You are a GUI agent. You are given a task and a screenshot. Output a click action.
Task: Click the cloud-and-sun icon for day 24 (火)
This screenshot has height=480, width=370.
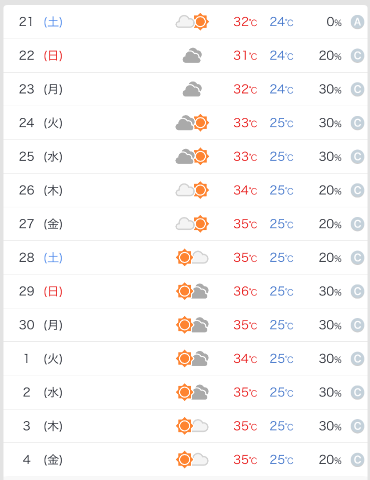(x=192, y=123)
